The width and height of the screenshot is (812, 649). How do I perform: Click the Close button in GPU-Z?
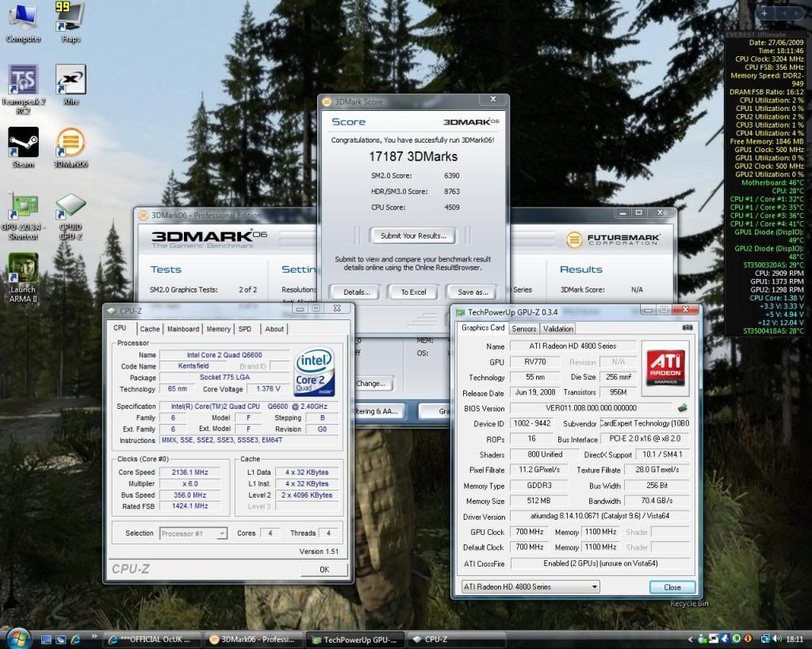click(672, 587)
